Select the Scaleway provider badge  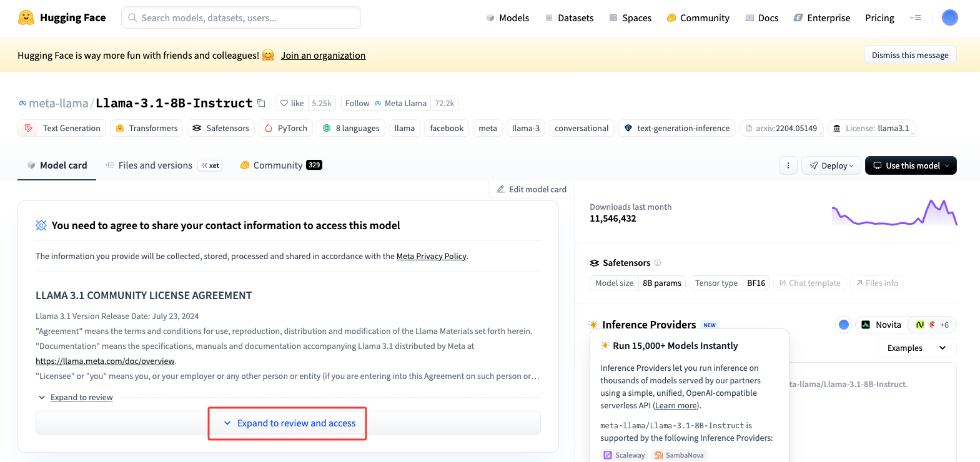[x=624, y=455]
